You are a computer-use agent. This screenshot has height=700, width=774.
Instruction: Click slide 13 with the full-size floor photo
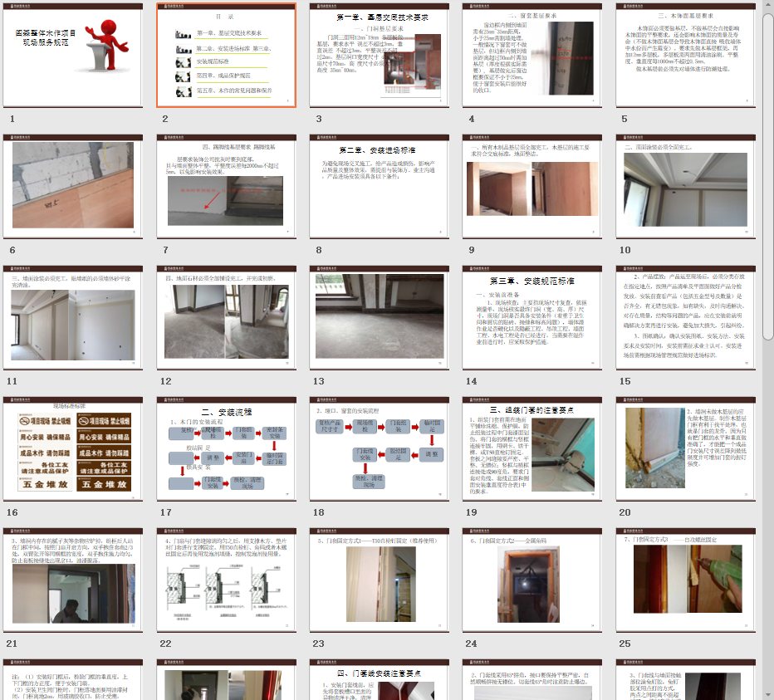tap(379, 317)
